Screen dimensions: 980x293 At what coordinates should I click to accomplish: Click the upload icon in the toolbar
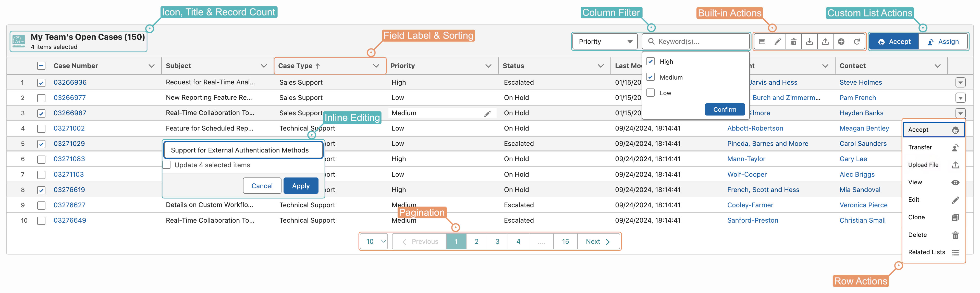click(825, 42)
